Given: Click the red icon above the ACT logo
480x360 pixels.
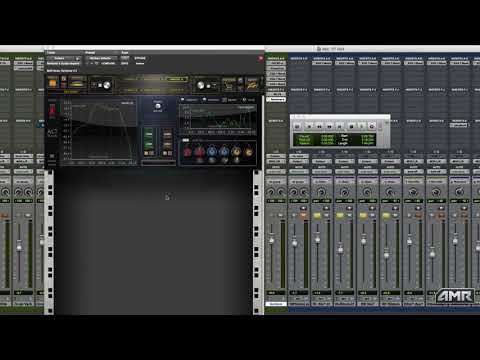Looking at the screenshot, I should tap(53, 111).
